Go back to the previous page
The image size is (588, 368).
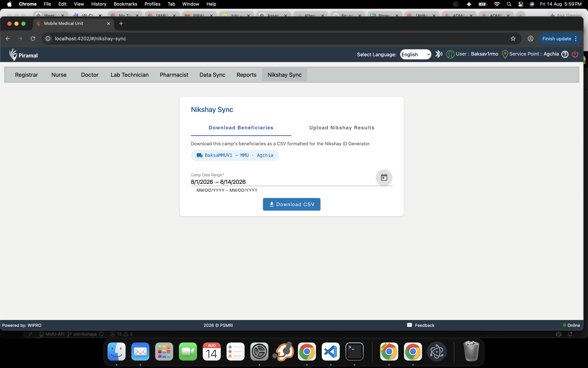8,39
